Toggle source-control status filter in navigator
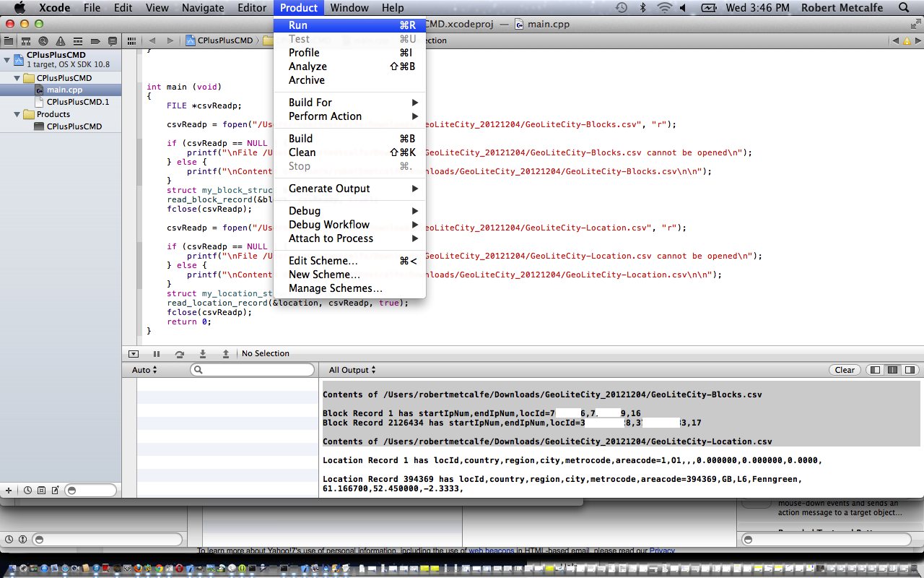Screen dimensions: 924x578 point(41,490)
